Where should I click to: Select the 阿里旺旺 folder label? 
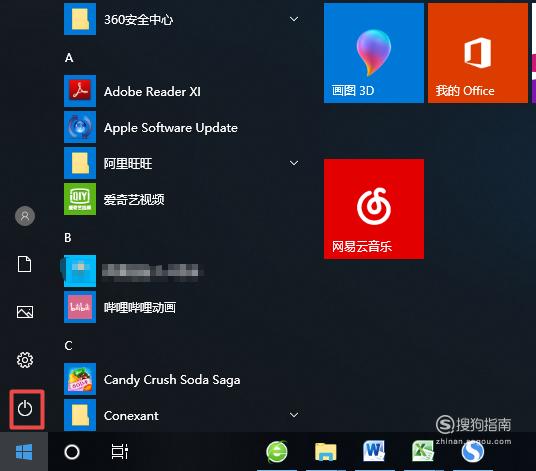(128, 164)
